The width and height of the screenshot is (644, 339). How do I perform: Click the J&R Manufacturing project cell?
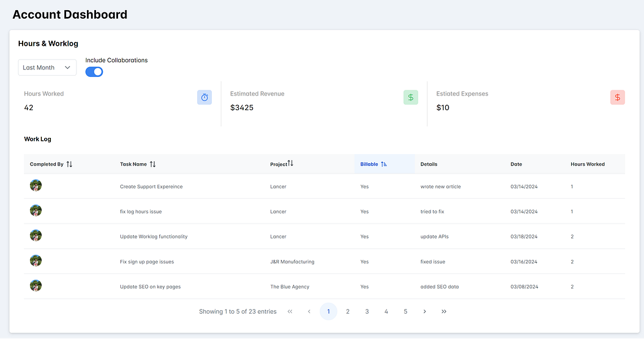[x=293, y=262]
